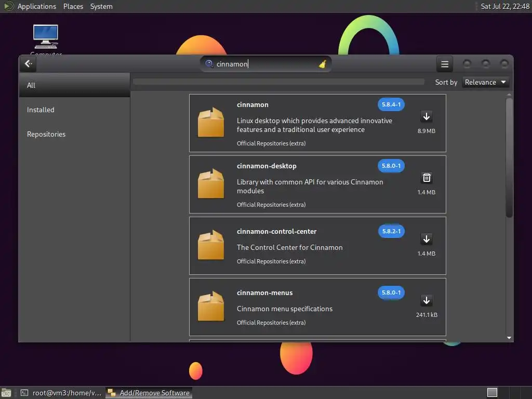Screen dimensions: 532x399
Task: Select the Repositories category in sidebar
Action: 74,134
